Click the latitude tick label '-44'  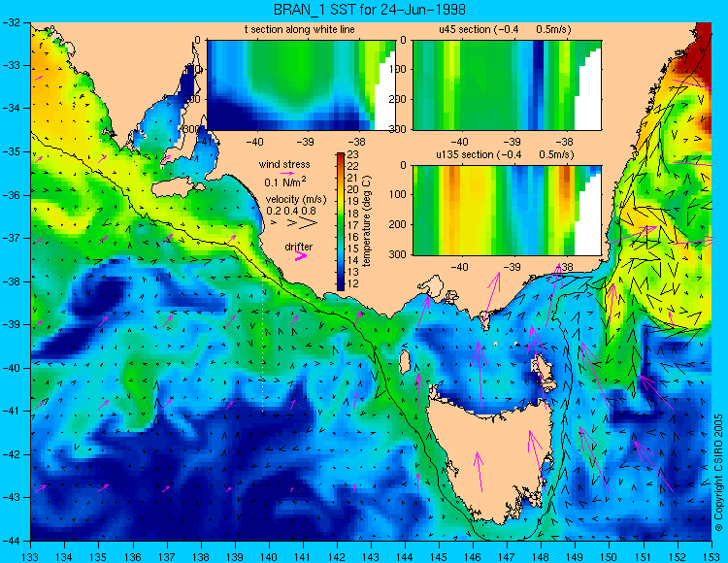coord(11,541)
